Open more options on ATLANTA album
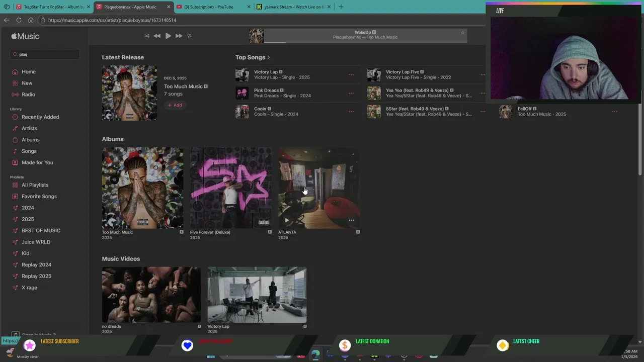 351,220
